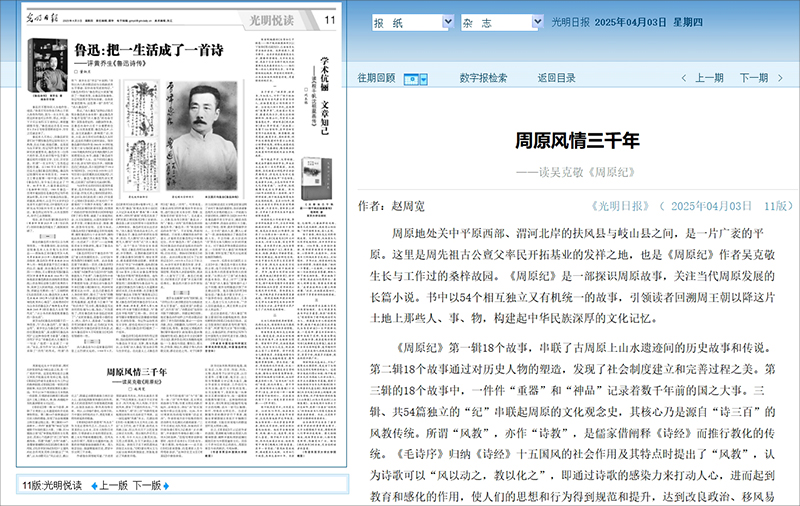The height and width of the screenshot is (506, 800).
Task: Click the 11版:光明悦读 page label
Action: click(x=52, y=486)
